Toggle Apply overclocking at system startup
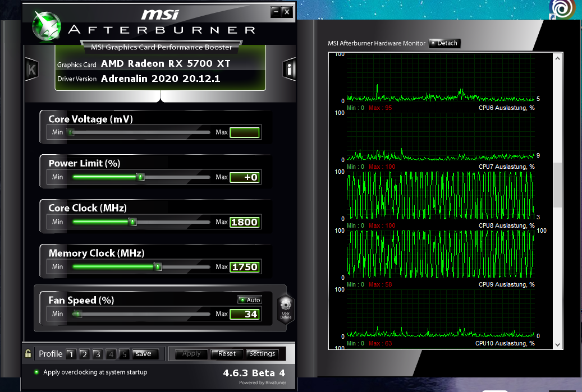 (91, 372)
